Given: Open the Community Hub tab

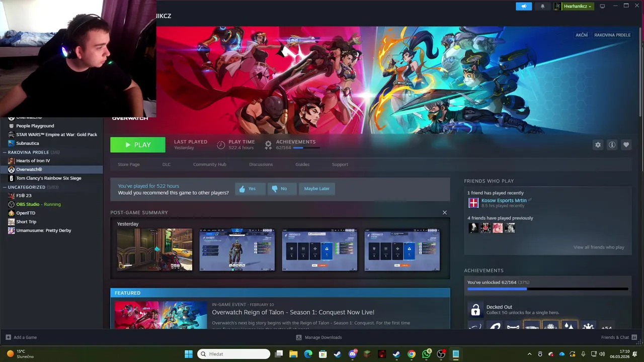Looking at the screenshot, I should pyautogui.click(x=209, y=164).
